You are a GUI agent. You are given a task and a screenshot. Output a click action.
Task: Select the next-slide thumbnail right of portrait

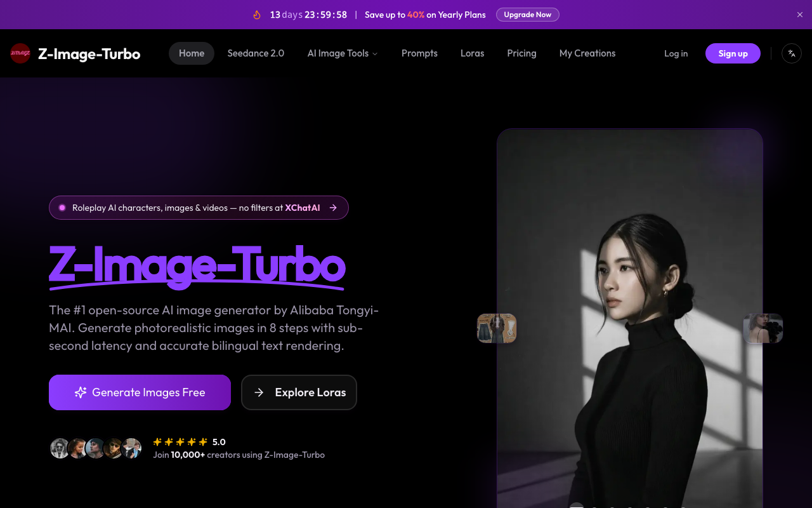pos(763,328)
